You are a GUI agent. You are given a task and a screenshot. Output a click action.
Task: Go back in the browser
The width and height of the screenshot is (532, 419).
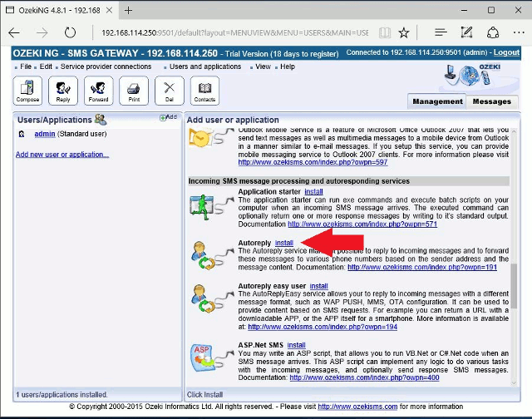coord(14,33)
